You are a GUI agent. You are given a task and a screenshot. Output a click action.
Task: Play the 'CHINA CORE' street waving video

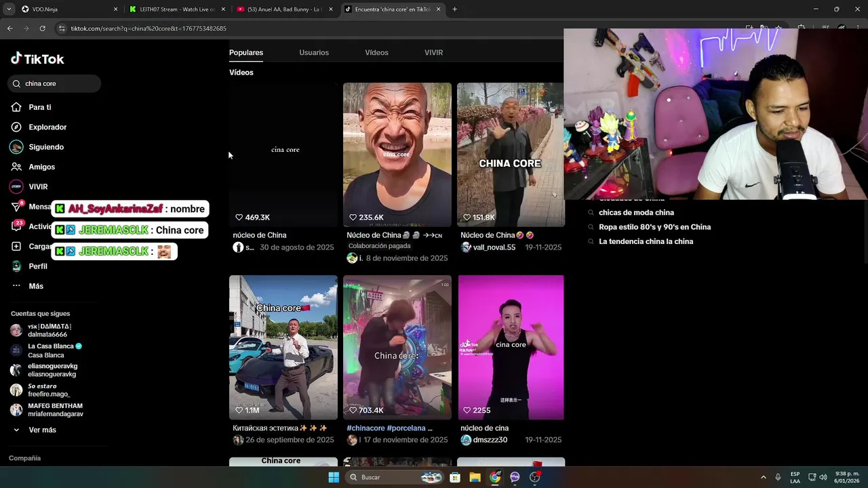point(510,155)
